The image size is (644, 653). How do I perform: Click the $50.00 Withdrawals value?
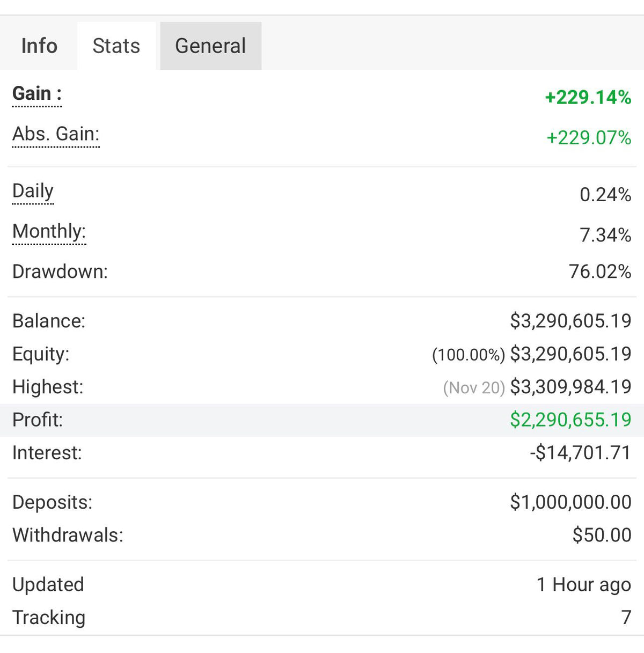(601, 535)
